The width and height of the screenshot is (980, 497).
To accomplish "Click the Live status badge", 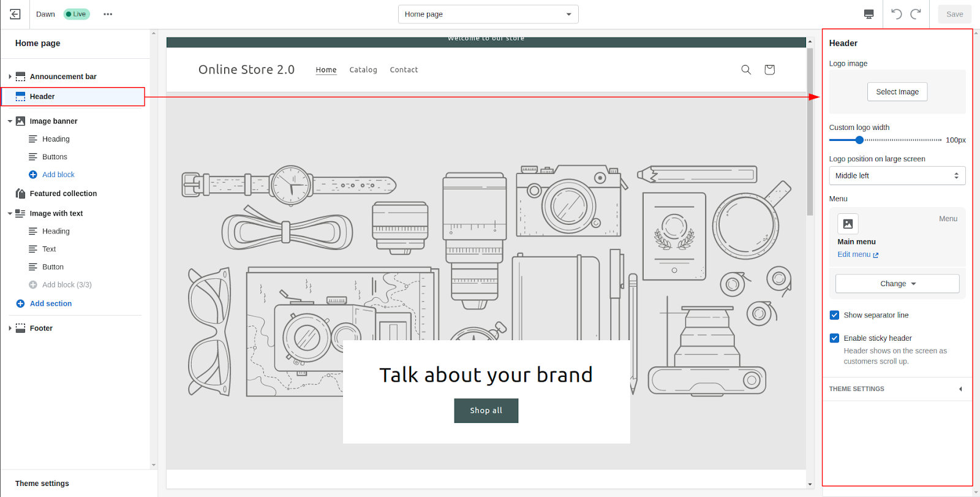I will coord(77,14).
